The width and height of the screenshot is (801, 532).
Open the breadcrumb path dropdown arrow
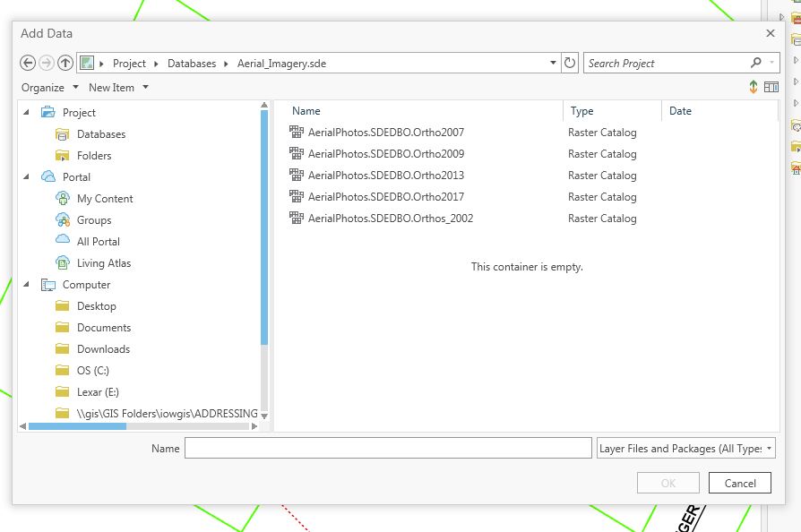pyautogui.click(x=553, y=63)
